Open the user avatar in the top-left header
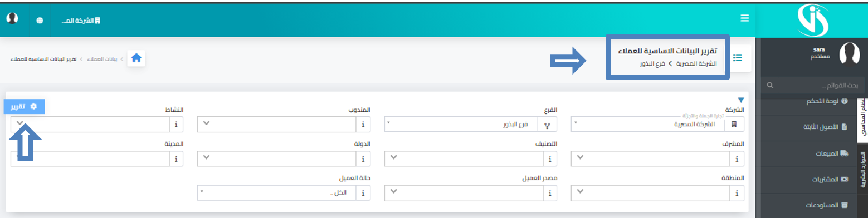 tap(12, 18)
